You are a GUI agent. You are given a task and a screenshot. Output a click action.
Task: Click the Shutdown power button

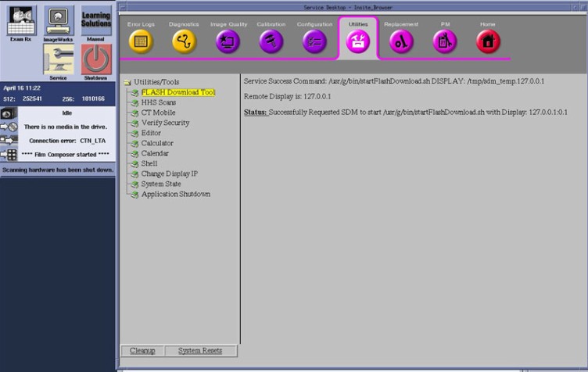pyautogui.click(x=96, y=59)
